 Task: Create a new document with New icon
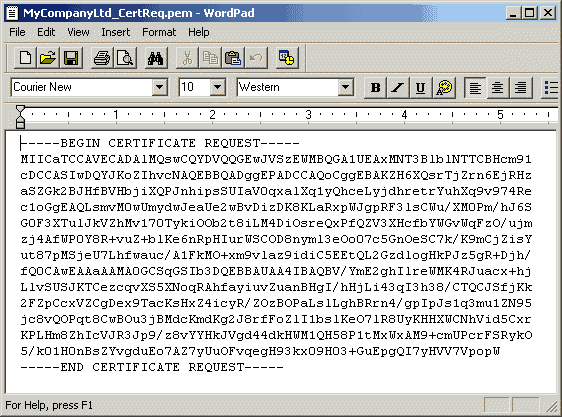click(x=25, y=58)
